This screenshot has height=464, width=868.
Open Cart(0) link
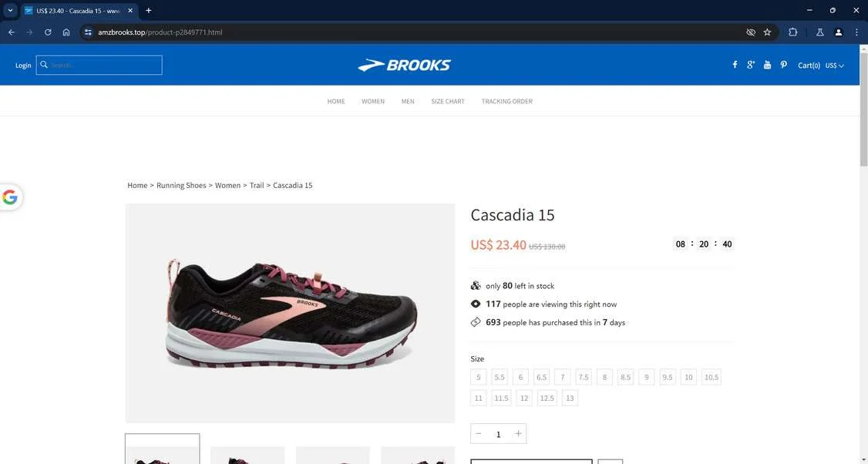[809, 66]
